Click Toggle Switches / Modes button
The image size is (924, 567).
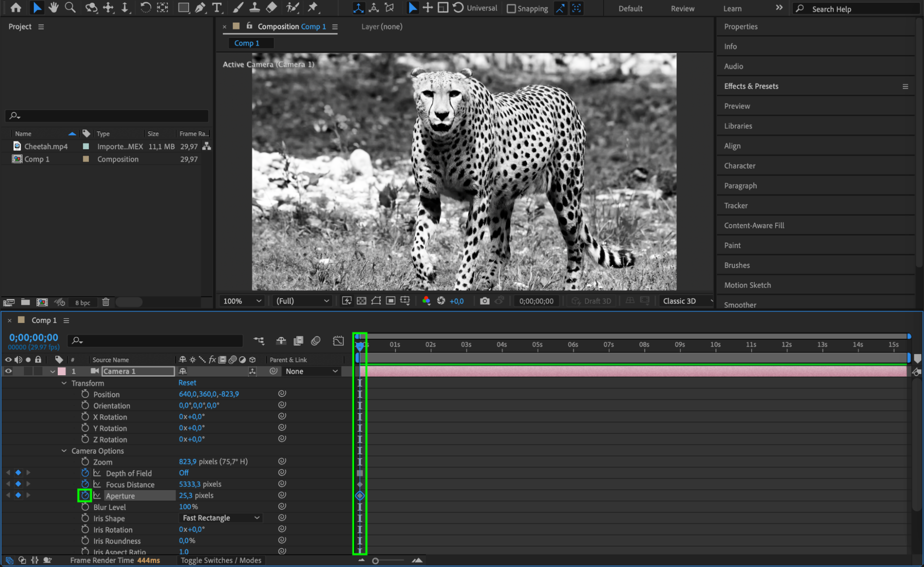[221, 560]
